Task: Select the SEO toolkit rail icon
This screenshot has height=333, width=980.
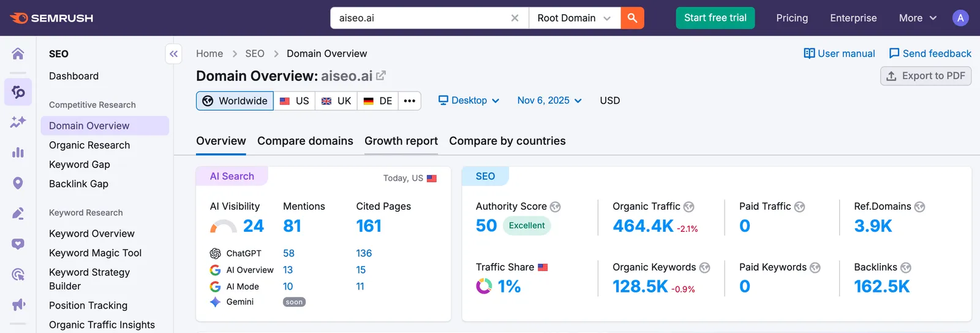Action: 18,92
